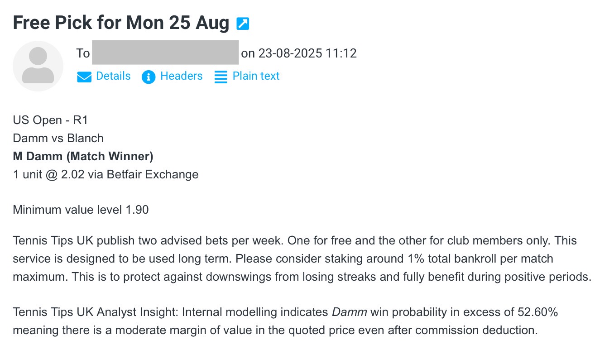Viewport: 614px width, 364px height.
Task: Click the paragraph starting "Tennis Tips UK publish"
Action: [x=302, y=259]
